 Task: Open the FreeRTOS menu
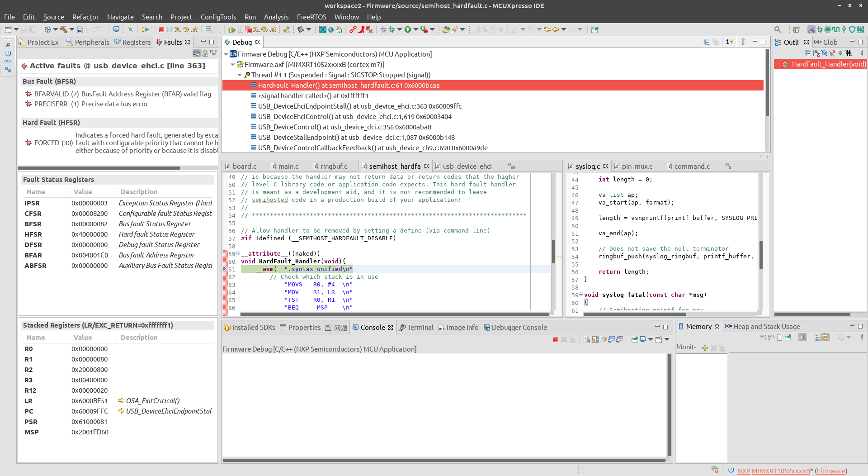(x=311, y=17)
